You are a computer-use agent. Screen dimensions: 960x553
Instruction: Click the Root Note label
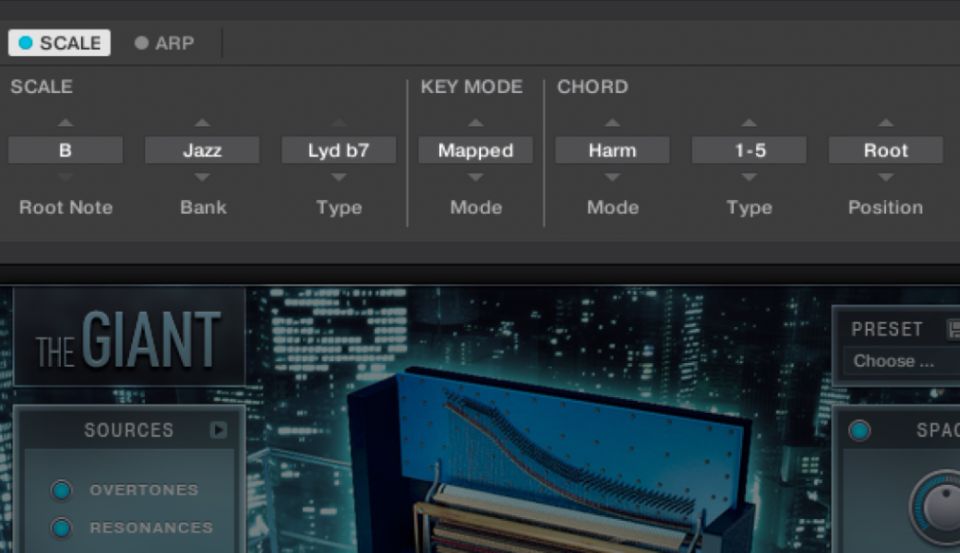tap(66, 208)
